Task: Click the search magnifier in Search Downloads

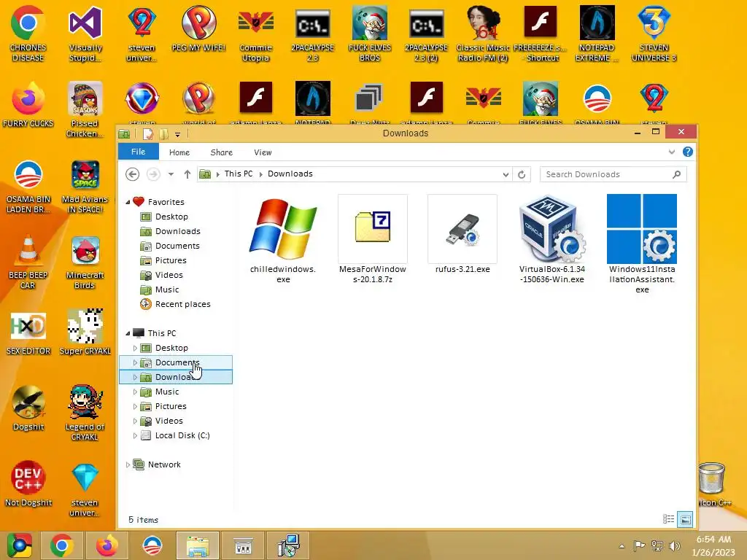Action: coord(676,174)
